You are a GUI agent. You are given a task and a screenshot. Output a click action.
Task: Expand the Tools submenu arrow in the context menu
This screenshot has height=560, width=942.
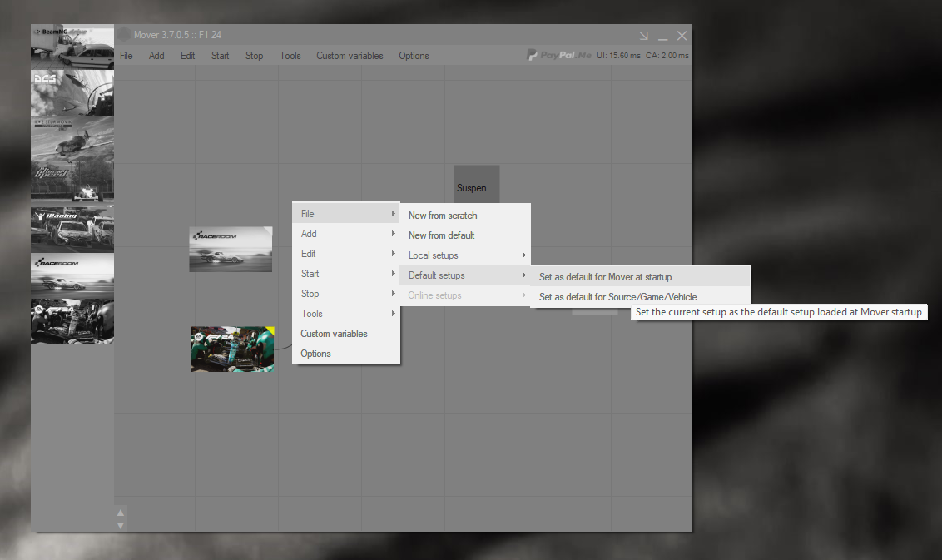393,314
